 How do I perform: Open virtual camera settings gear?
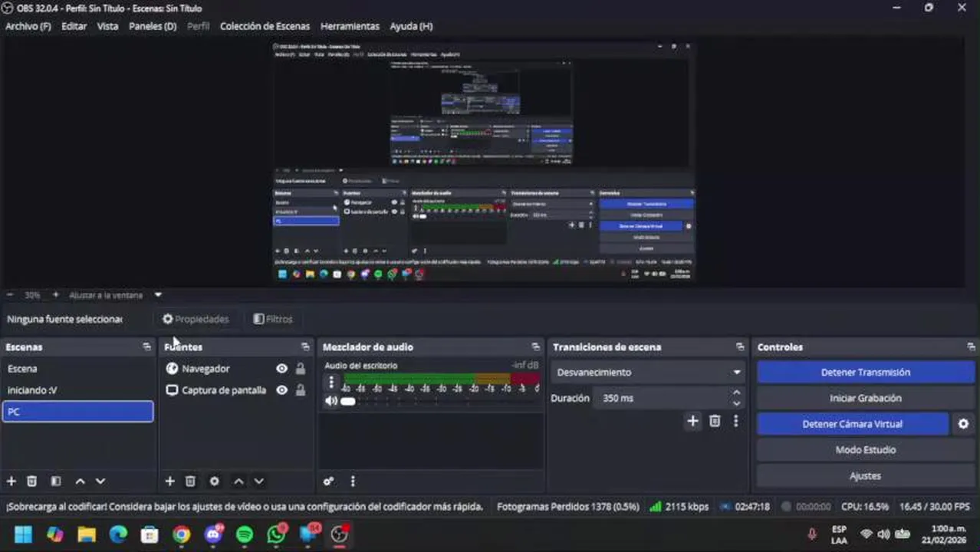tap(964, 424)
